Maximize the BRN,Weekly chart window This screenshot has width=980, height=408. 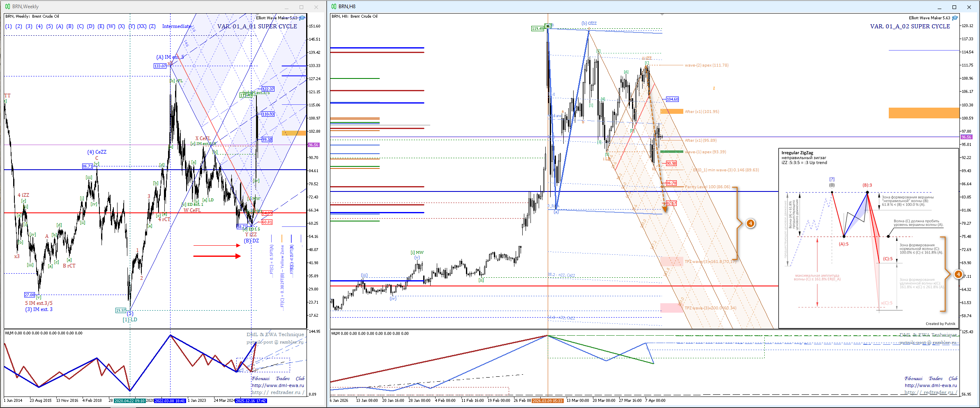tap(301, 7)
